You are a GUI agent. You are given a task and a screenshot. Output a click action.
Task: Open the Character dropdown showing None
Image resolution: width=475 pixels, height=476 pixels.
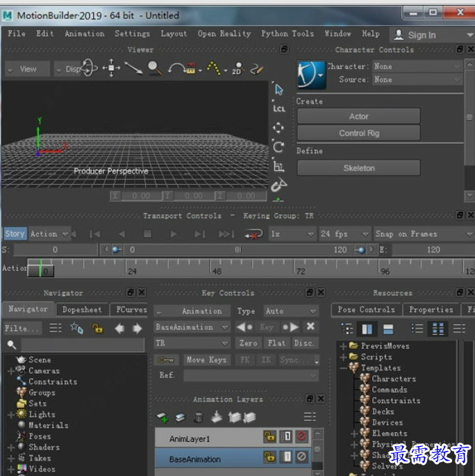[x=417, y=66]
